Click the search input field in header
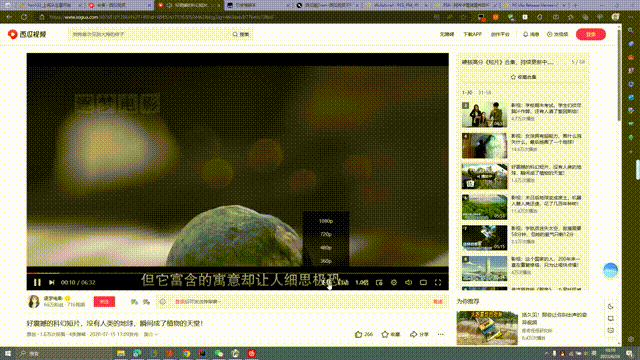The height and width of the screenshot is (360, 640). click(150, 34)
